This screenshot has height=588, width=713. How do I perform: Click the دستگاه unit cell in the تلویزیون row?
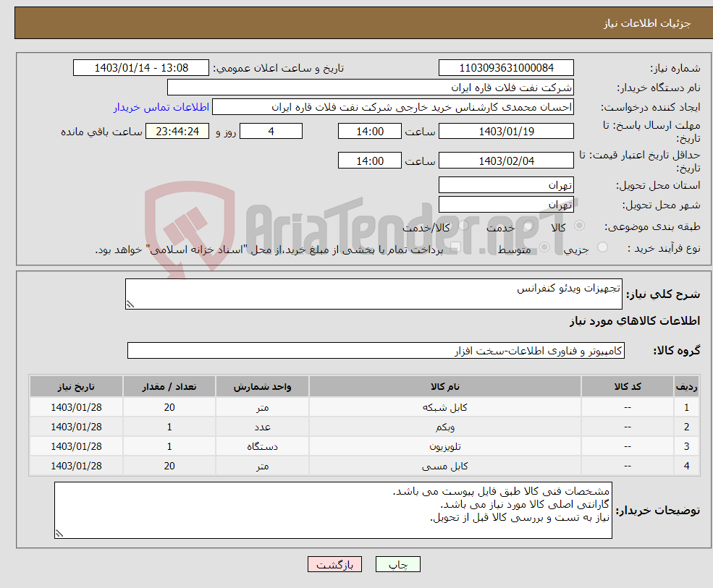(x=262, y=447)
